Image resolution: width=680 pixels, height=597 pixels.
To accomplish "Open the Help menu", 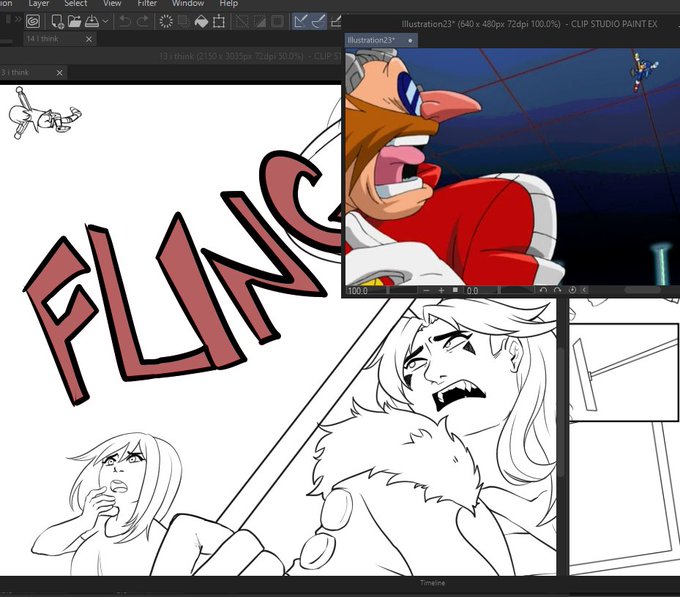I will 229,3.
